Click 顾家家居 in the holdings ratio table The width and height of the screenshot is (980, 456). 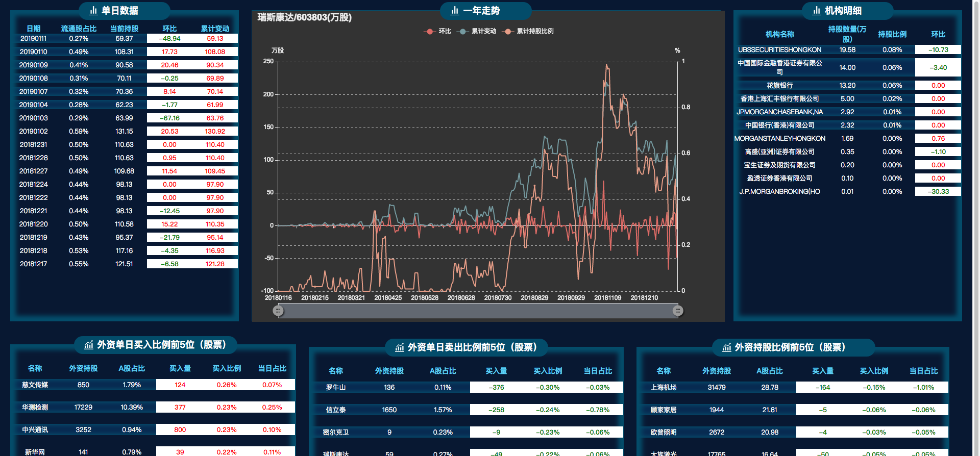pyautogui.click(x=664, y=410)
